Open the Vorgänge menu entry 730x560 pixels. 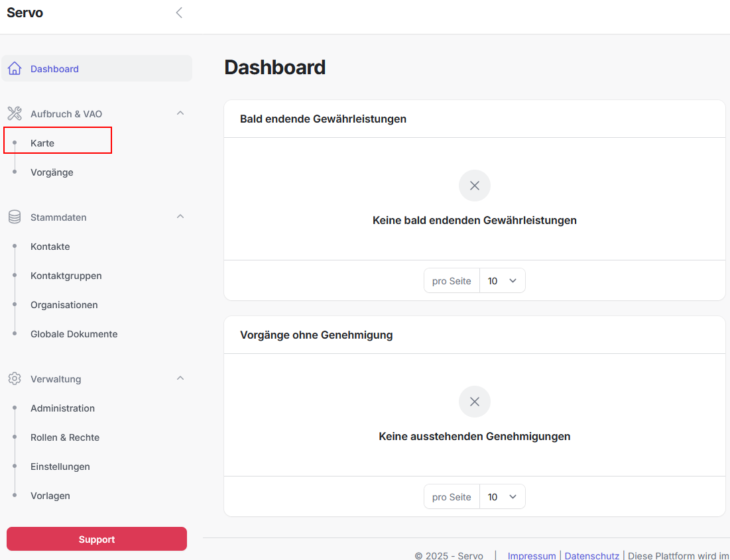[51, 172]
